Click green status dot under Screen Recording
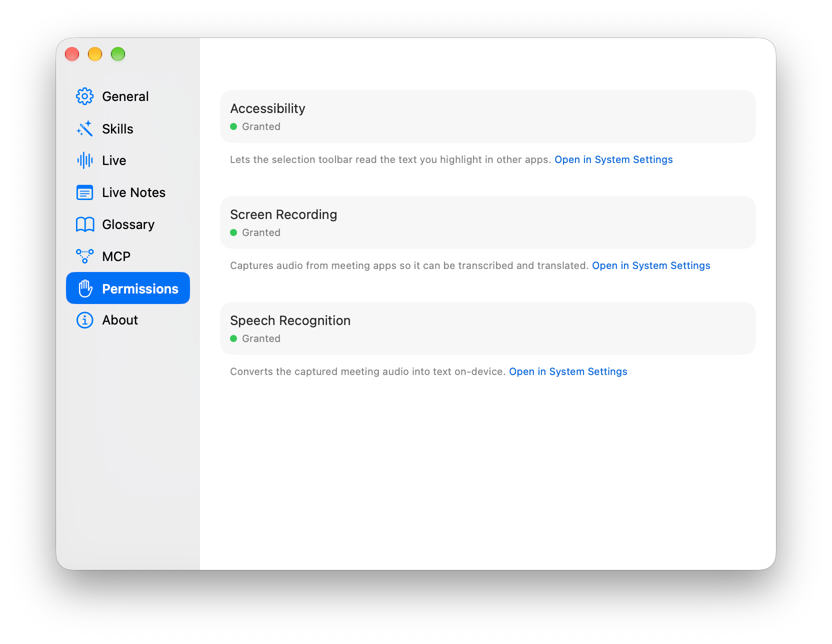The height and width of the screenshot is (644, 832). [233, 232]
